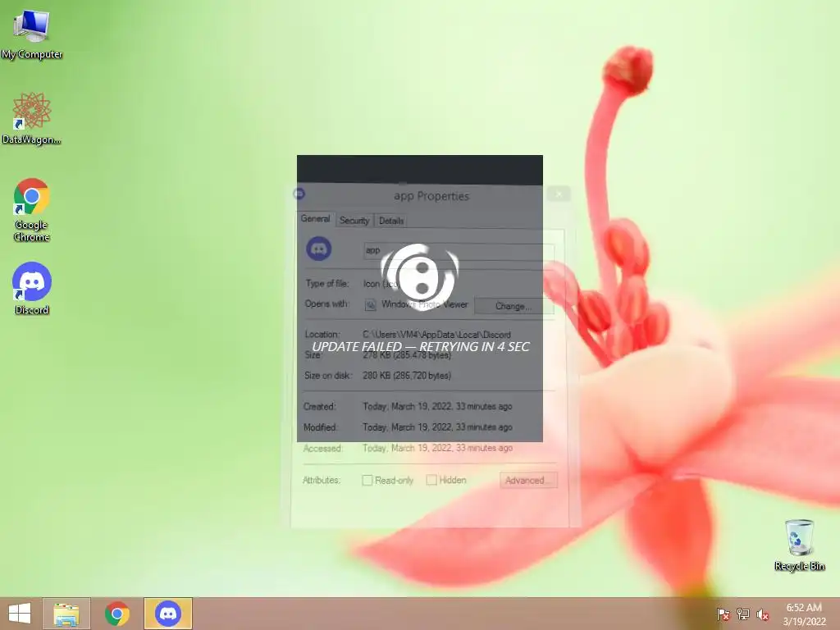This screenshot has width=840, height=630.
Task: Click the location path C:\Users\VM4\AppData\Local\Discord
Action: (x=436, y=335)
